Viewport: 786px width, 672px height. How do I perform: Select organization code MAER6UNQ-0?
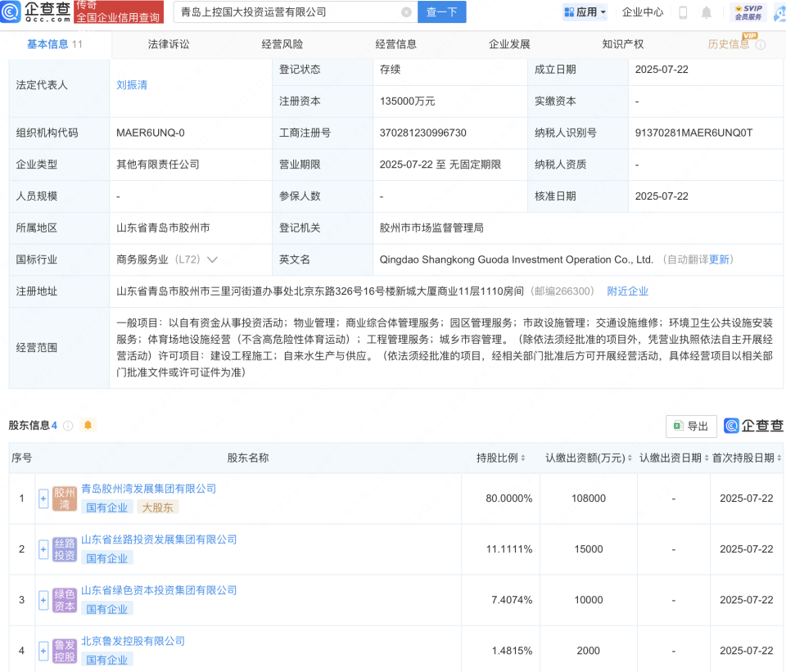pos(151,133)
